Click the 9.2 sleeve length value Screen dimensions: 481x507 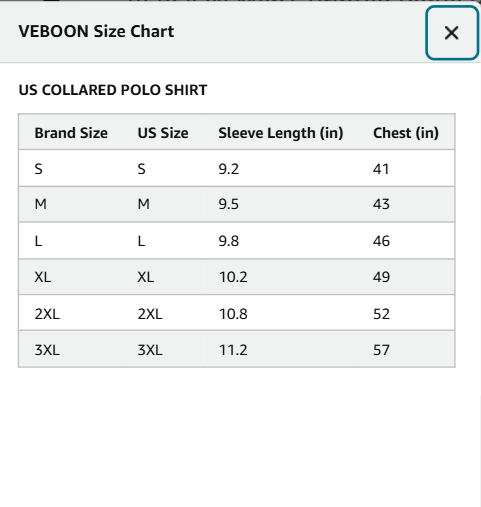point(229,169)
